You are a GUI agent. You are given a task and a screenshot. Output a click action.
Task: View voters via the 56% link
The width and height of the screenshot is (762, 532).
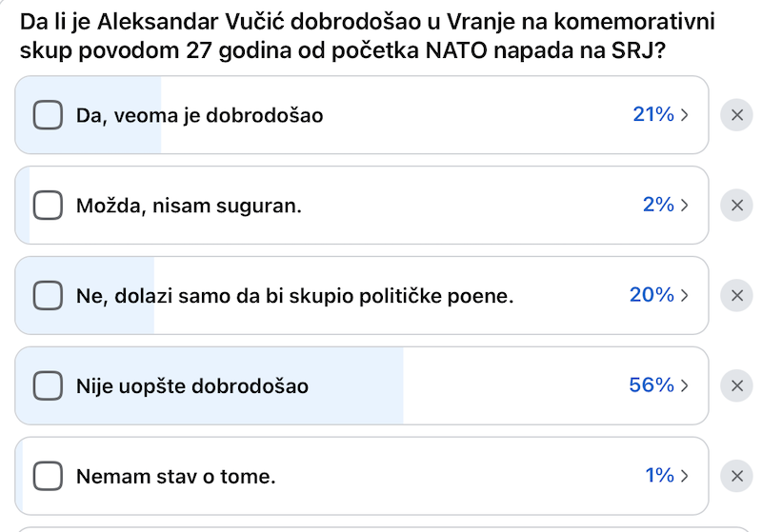[x=652, y=385]
